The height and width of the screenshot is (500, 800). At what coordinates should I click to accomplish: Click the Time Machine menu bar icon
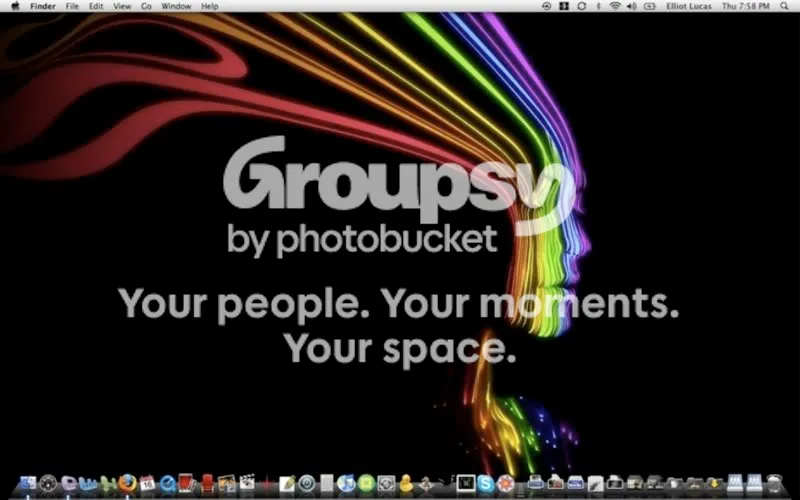pos(546,6)
